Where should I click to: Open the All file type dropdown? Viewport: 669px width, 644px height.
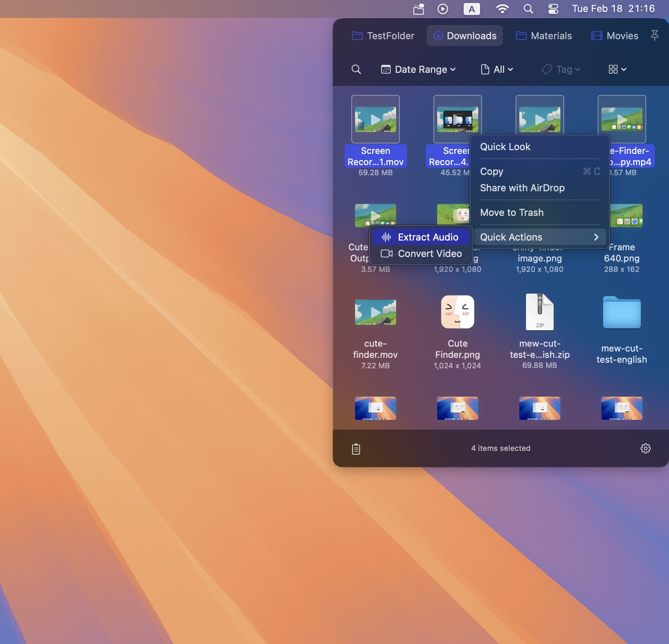(x=497, y=69)
